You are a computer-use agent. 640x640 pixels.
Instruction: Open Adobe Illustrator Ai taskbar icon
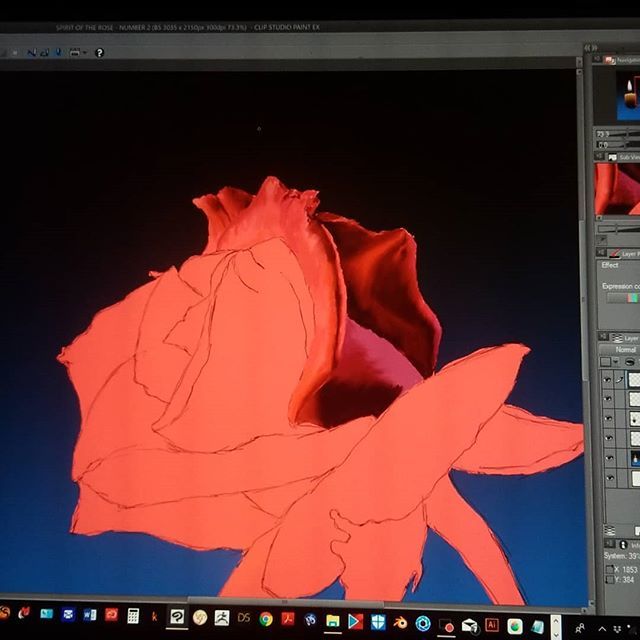coord(492,624)
